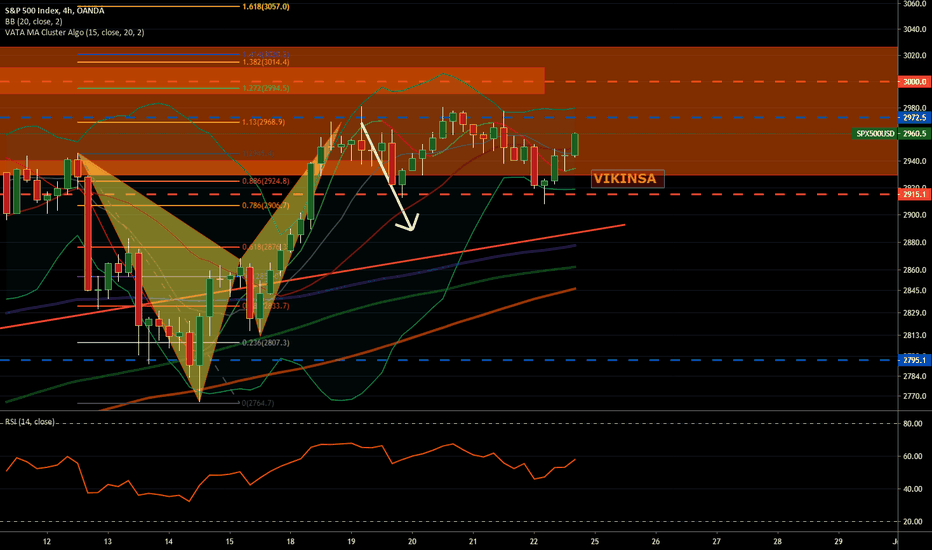This screenshot has height=550, width=932.
Task: Click the RSI 60.00 axis value
Action: point(912,457)
